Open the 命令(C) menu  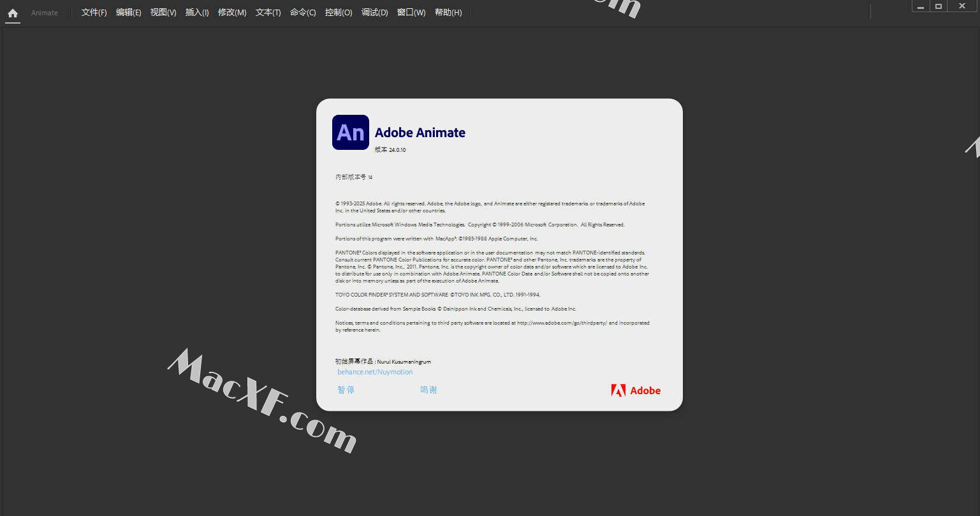[303, 13]
